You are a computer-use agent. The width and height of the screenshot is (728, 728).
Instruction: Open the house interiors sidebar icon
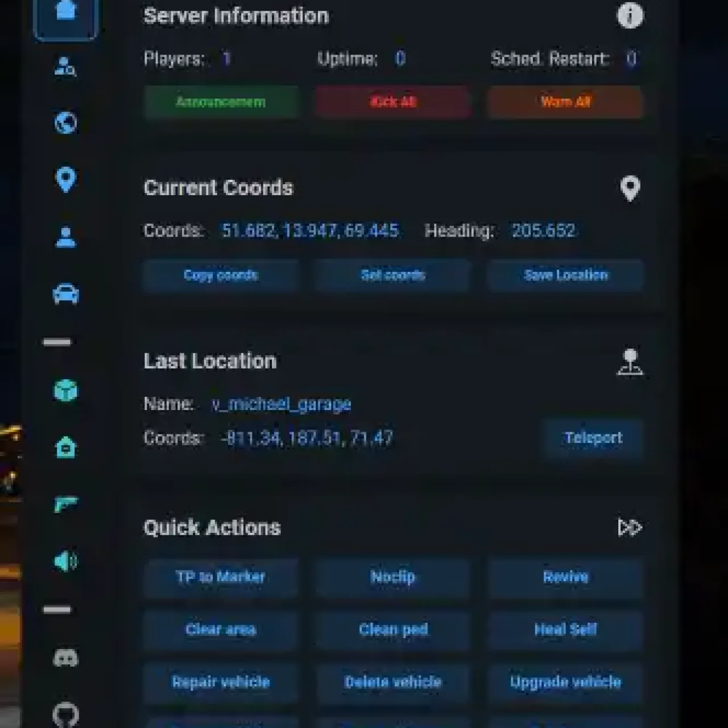pos(65,447)
